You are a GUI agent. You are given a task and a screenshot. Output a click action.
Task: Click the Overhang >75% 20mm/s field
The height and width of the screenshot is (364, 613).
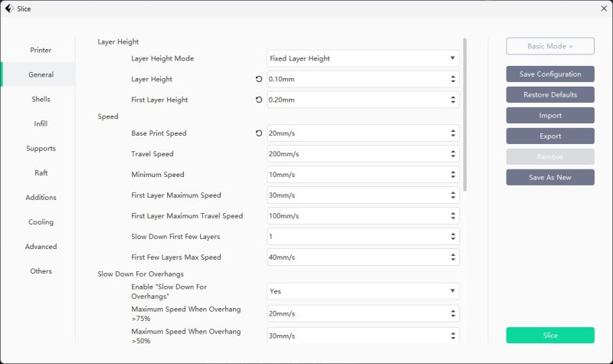[363, 313]
